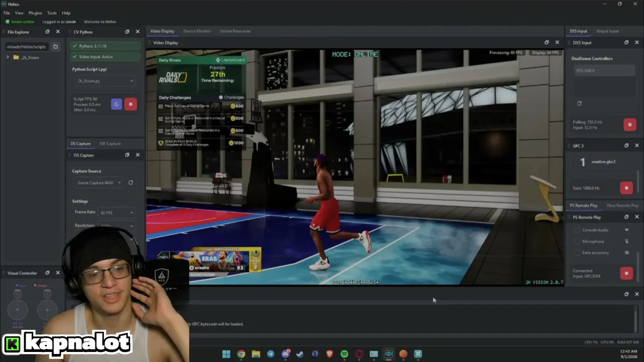Close the File Explorer panel
This screenshot has width=644, height=362.
(x=58, y=32)
